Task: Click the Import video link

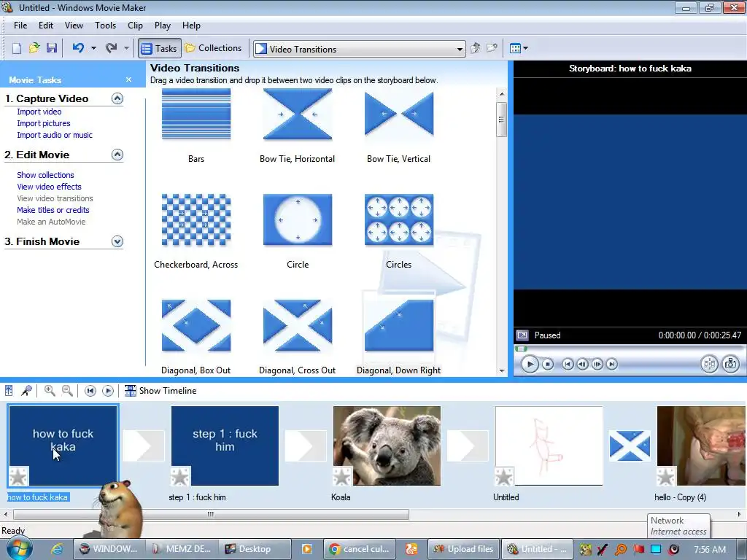Action: tap(39, 112)
